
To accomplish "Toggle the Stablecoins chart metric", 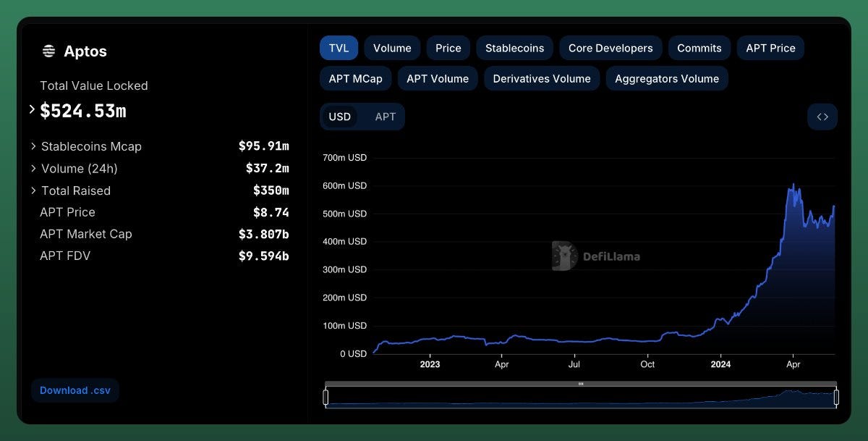I will [514, 48].
